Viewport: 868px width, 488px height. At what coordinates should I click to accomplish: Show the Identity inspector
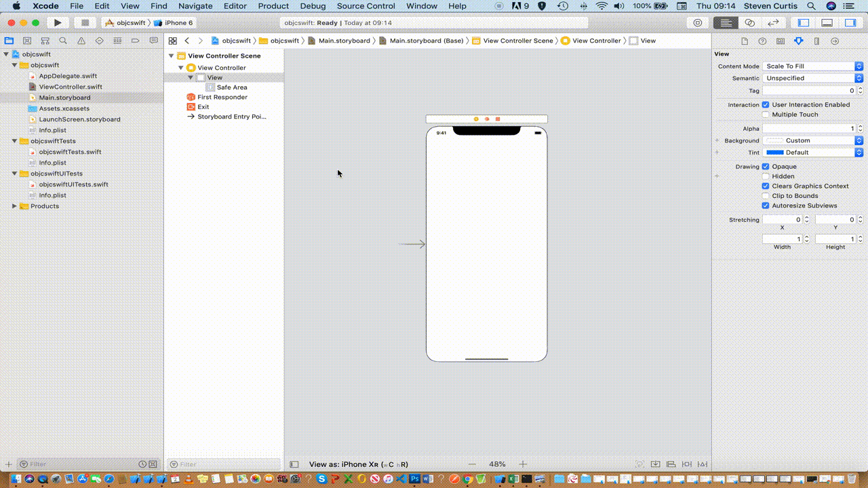tap(781, 41)
